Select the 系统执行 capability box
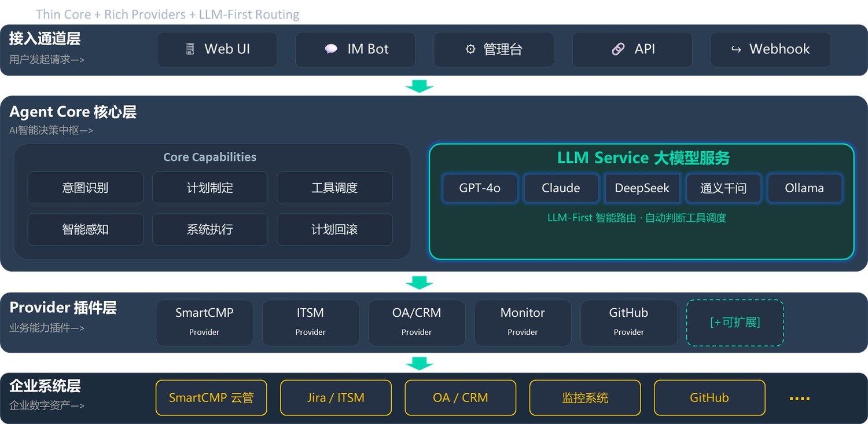The height and width of the screenshot is (424, 868). pos(210,229)
